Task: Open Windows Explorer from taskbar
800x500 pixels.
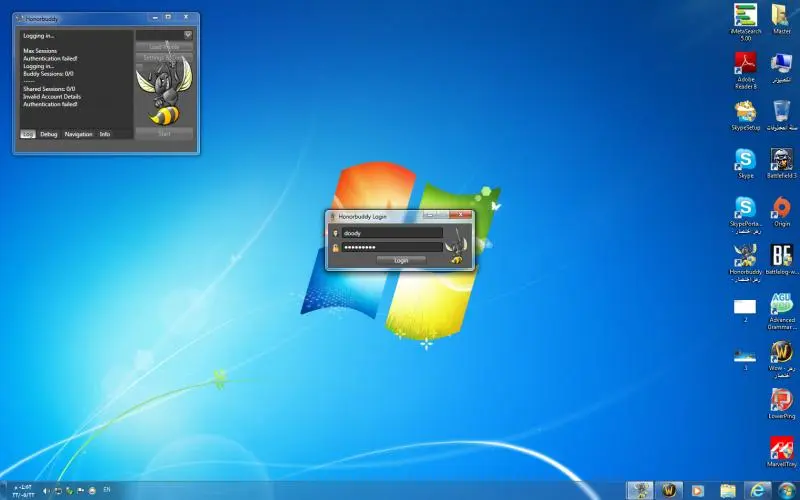Action: [728, 490]
